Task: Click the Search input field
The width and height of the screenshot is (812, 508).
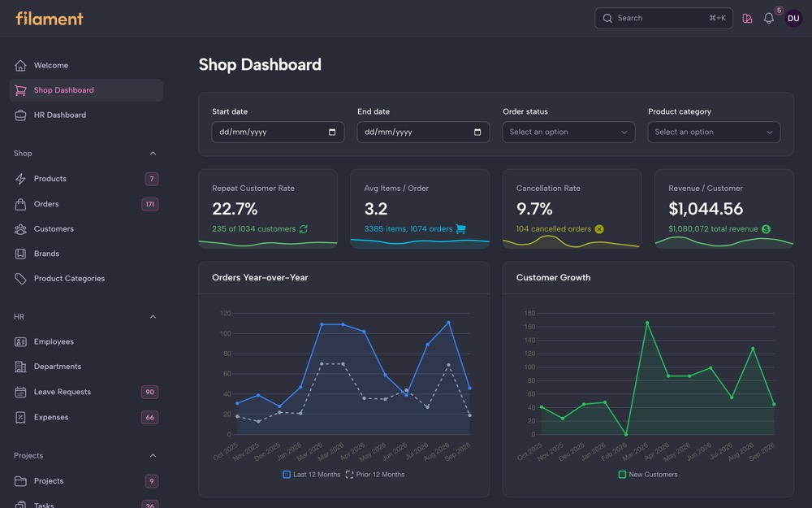Action: (664, 18)
